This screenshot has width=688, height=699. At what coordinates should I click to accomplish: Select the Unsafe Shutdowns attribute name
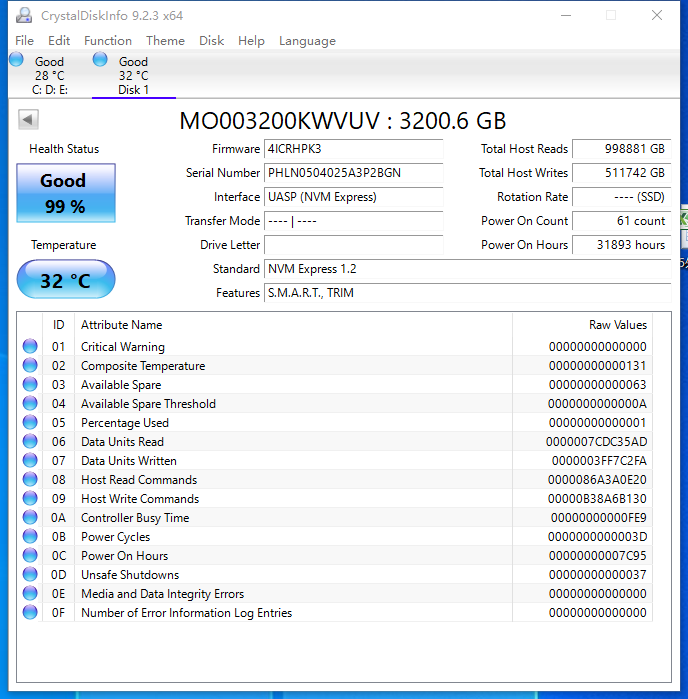click(130, 575)
